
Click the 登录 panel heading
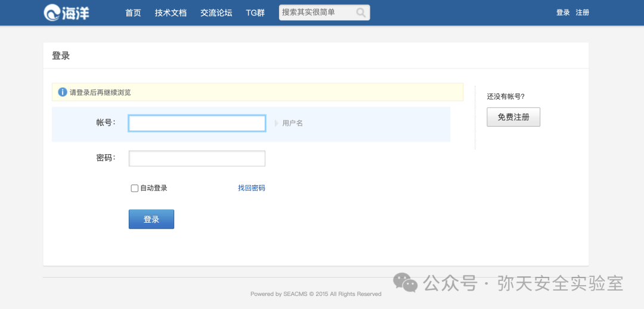[61, 56]
